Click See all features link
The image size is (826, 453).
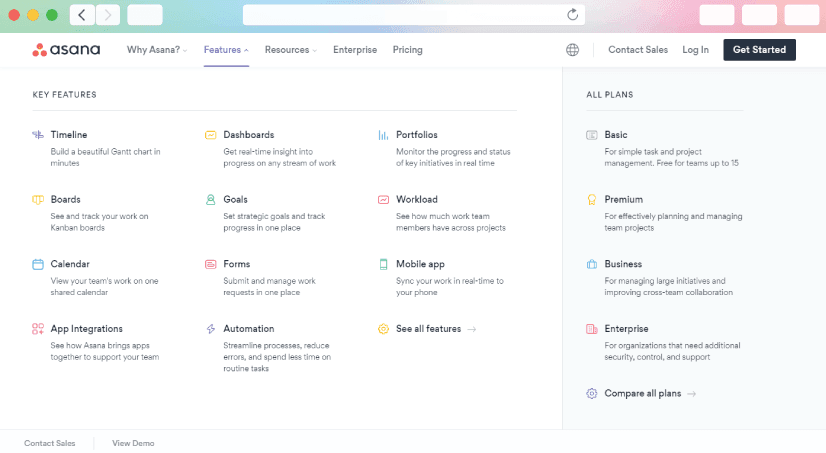coord(436,329)
